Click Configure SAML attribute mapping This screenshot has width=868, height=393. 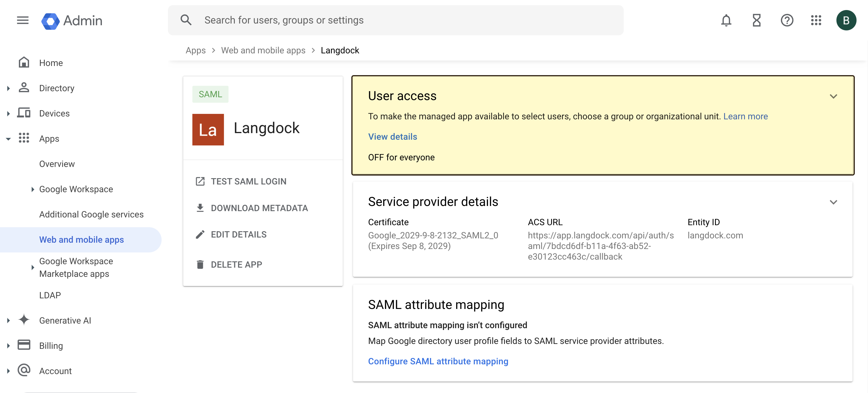click(438, 361)
